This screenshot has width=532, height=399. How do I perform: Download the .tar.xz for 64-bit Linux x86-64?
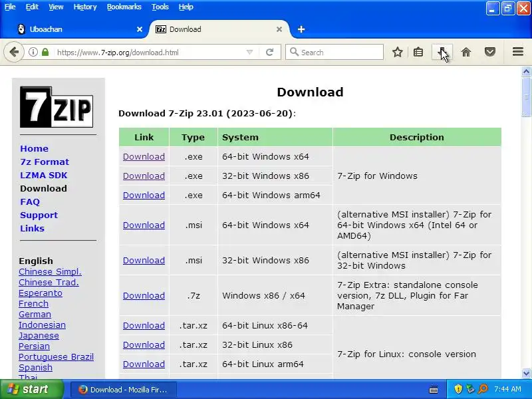tap(144, 326)
